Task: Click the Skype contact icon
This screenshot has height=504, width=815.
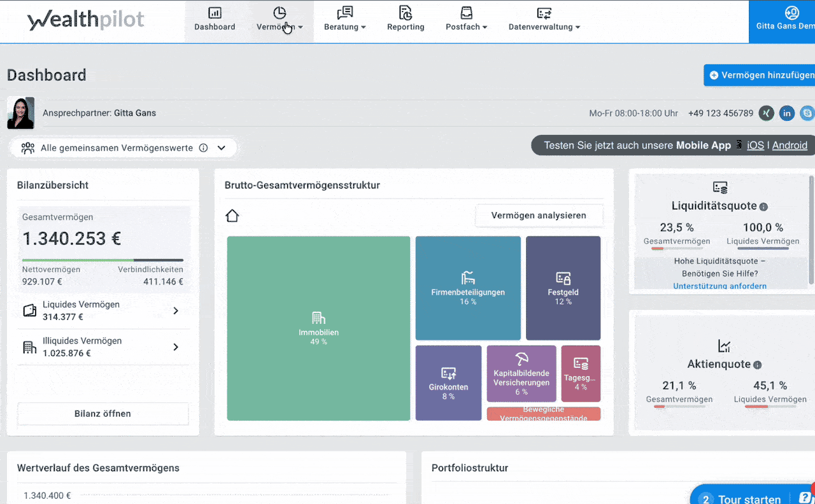Action: [x=807, y=113]
